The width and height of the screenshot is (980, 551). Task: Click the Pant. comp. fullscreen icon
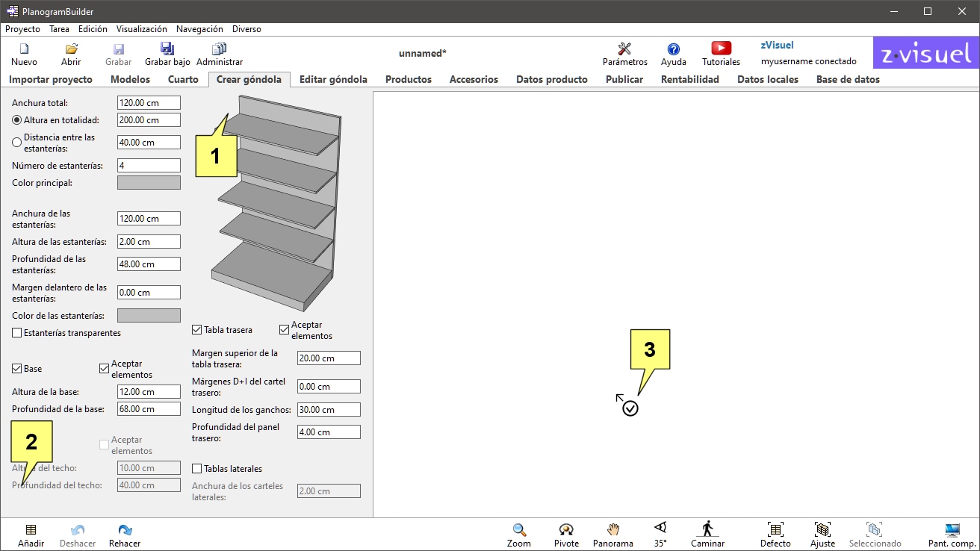point(952,530)
